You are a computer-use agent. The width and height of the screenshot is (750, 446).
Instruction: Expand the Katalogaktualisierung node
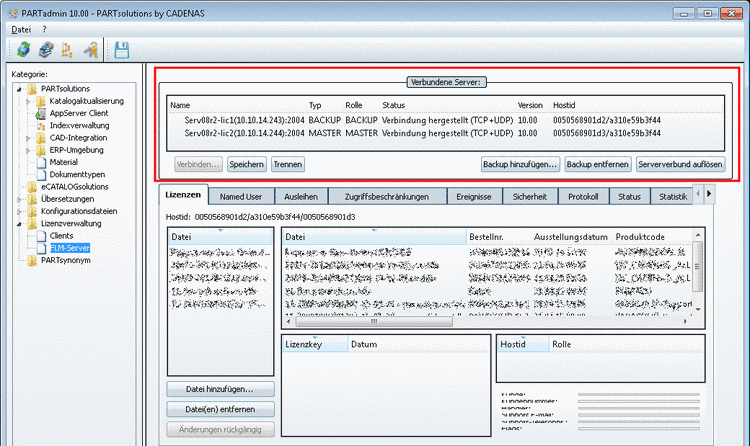(28, 101)
